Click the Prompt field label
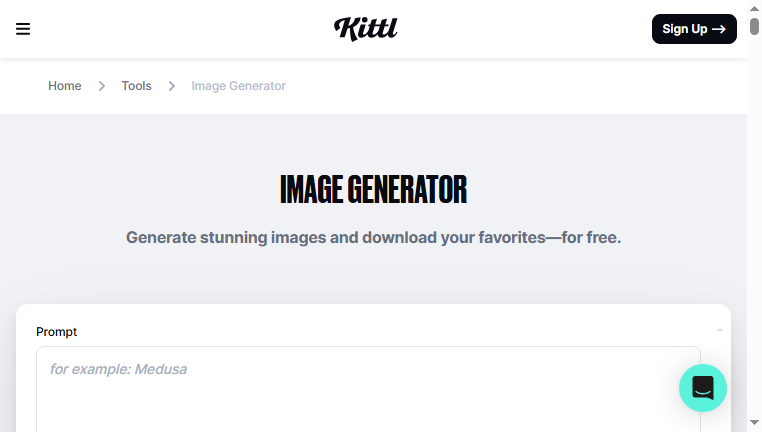 (x=56, y=332)
